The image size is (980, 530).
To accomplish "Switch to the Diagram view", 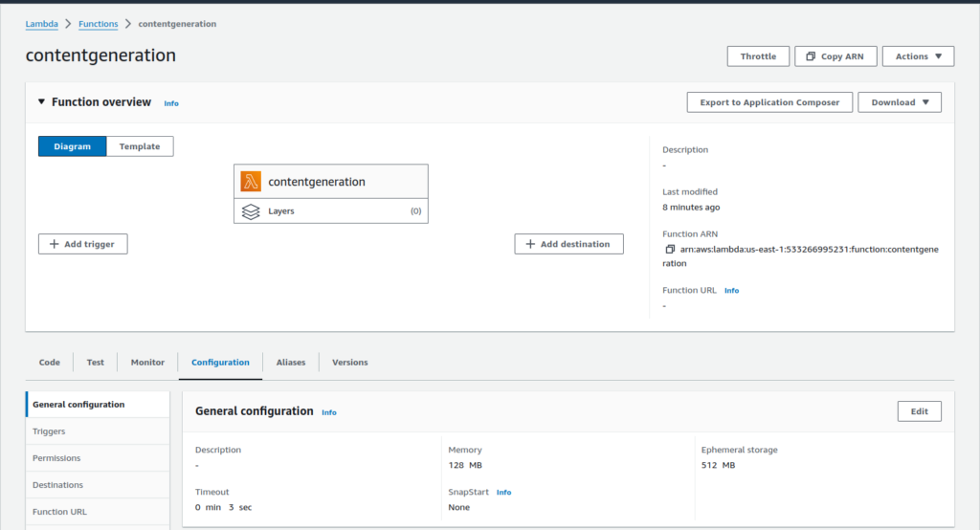I will (73, 146).
